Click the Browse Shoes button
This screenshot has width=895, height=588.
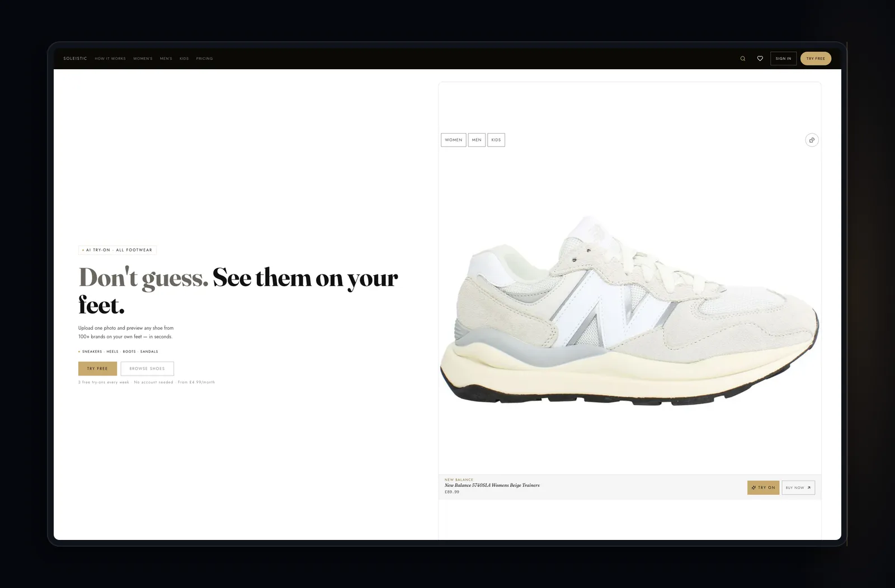coord(147,369)
